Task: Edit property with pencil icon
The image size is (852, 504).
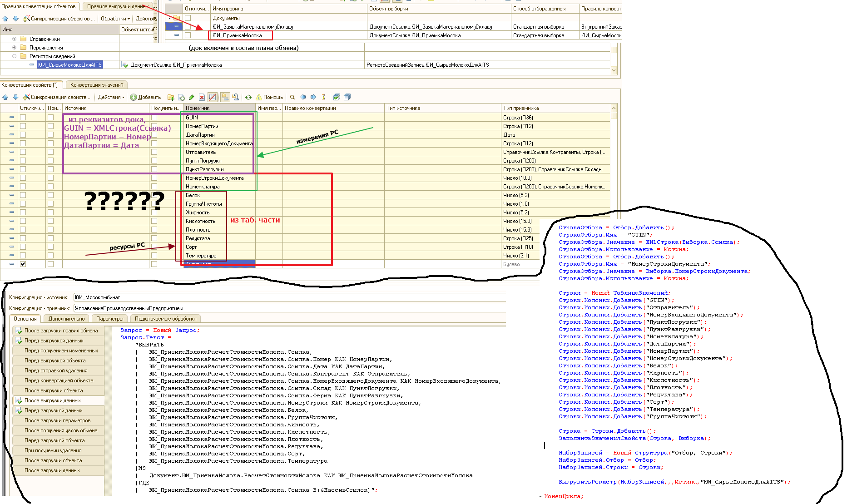Action: [x=191, y=97]
